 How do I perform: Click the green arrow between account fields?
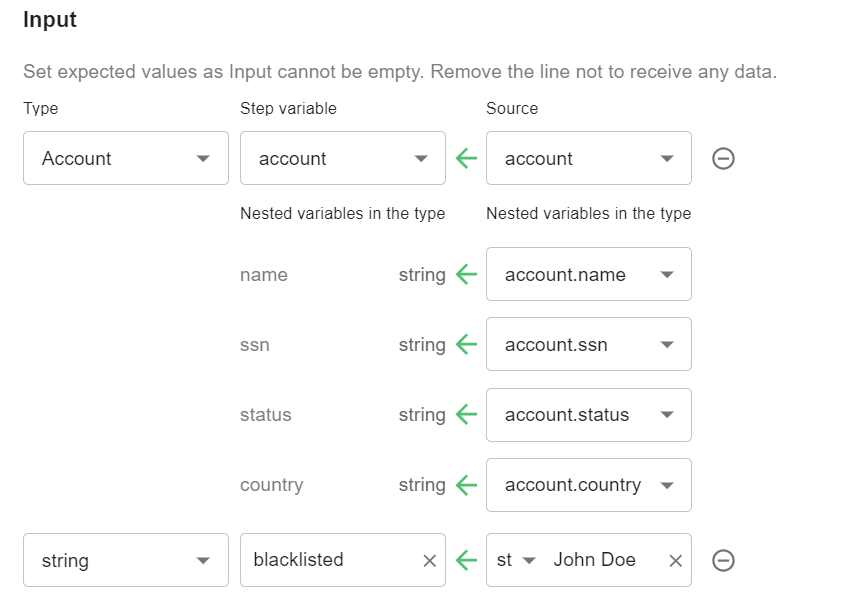[466, 158]
